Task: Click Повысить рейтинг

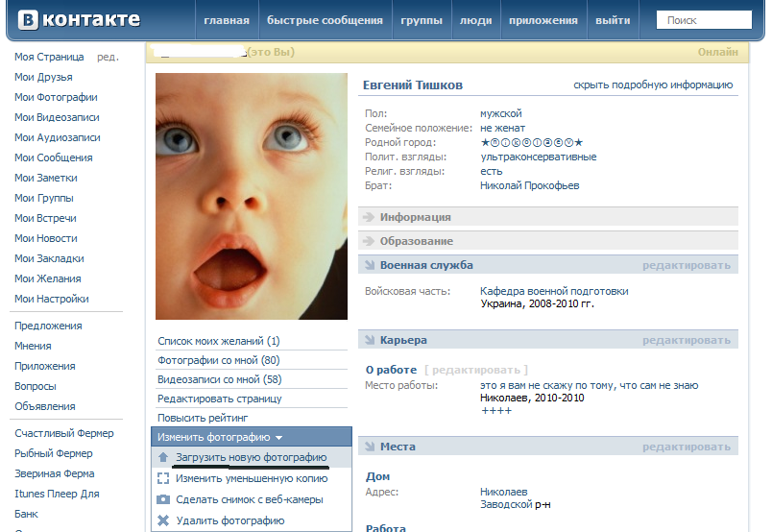Action: (203, 418)
